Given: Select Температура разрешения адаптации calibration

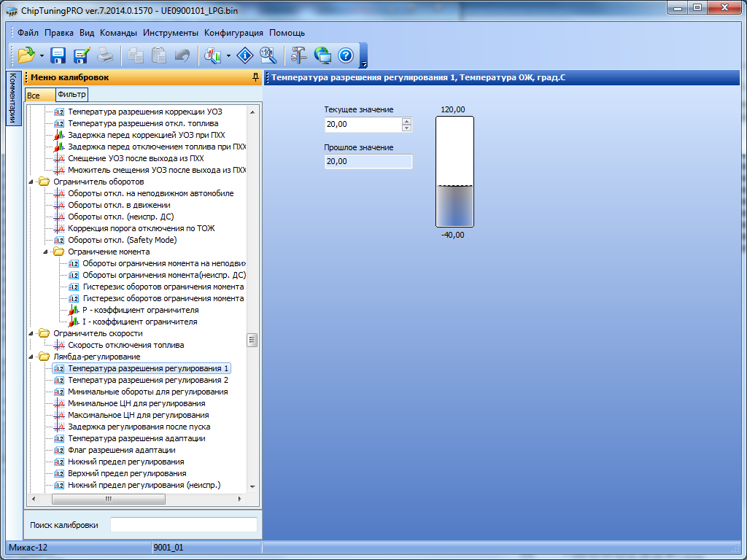Looking at the screenshot, I should pyautogui.click(x=136, y=438).
